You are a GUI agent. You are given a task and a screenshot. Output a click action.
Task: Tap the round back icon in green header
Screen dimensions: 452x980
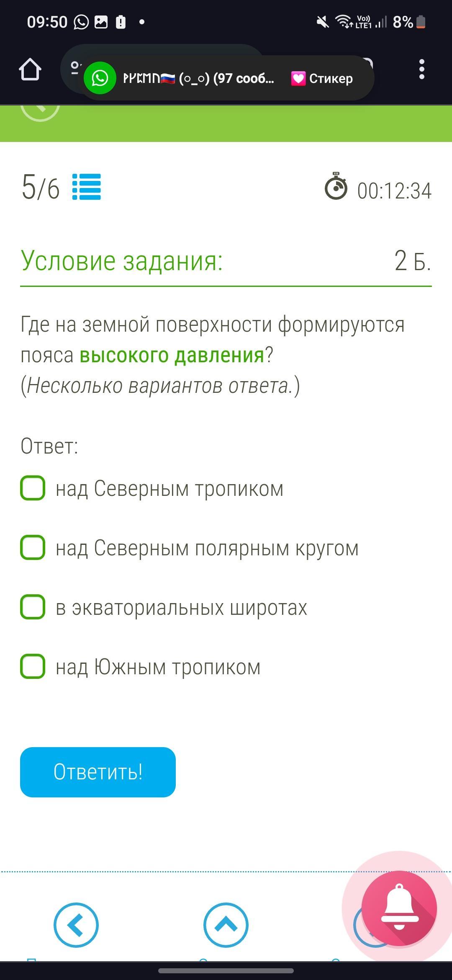pyautogui.click(x=40, y=110)
